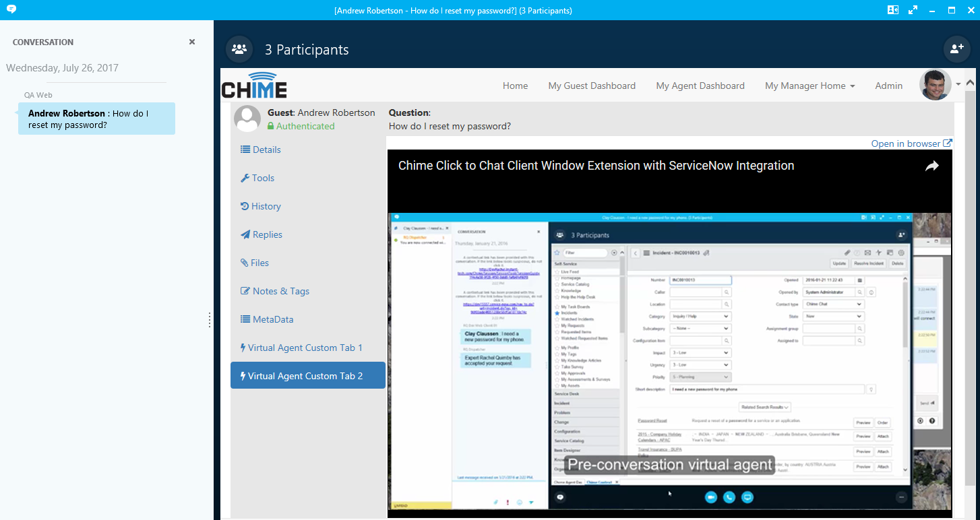This screenshot has height=520, width=980.
Task: Select the Replies tab
Action: pos(308,234)
